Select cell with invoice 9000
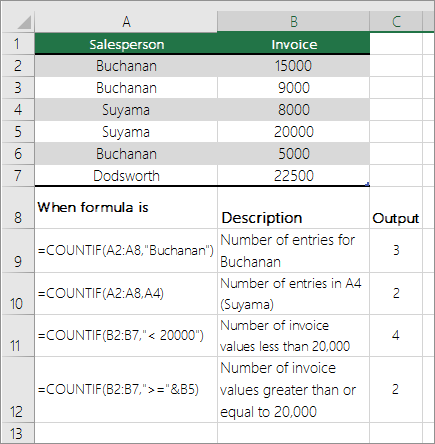This screenshot has height=444, width=435. (293, 88)
